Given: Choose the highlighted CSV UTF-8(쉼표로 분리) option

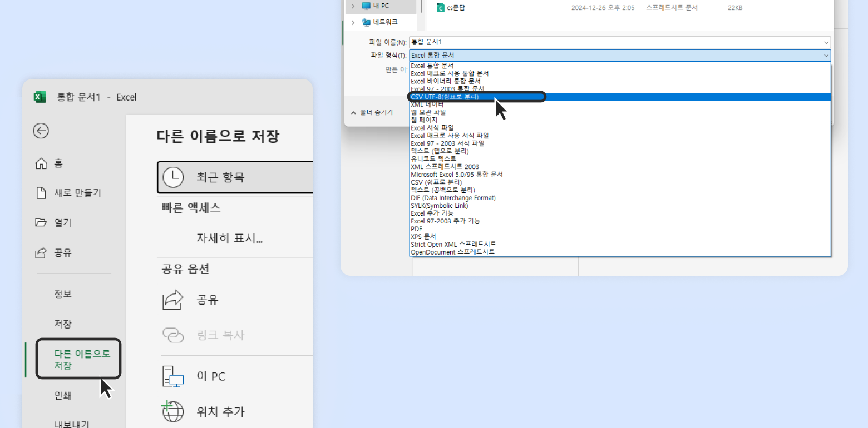Looking at the screenshot, I should point(620,97).
